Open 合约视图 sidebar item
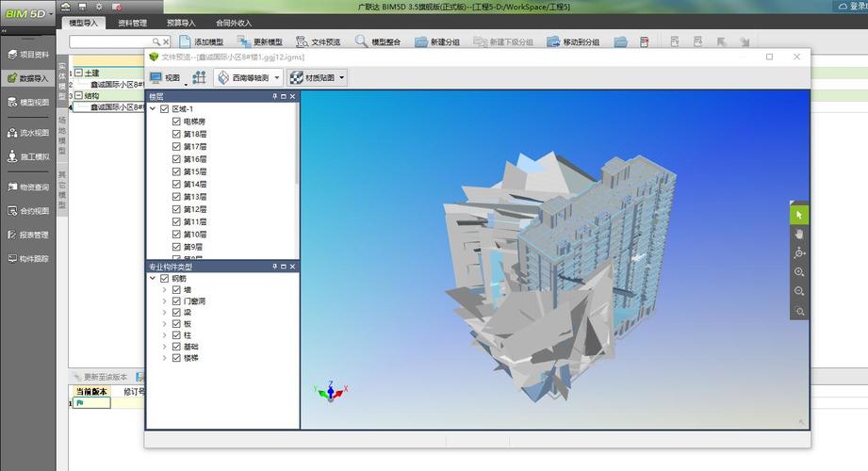 27,211
